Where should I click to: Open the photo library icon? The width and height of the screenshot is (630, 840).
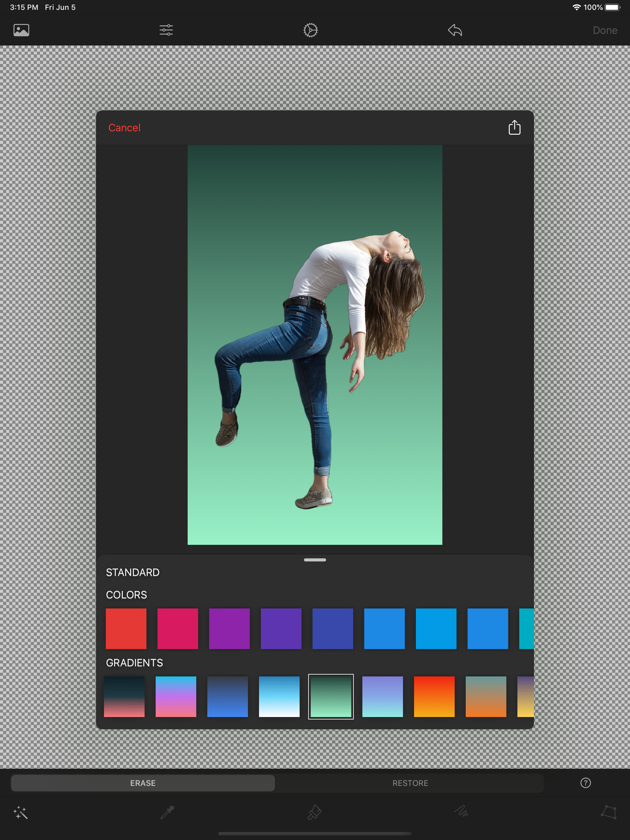pos(21,30)
